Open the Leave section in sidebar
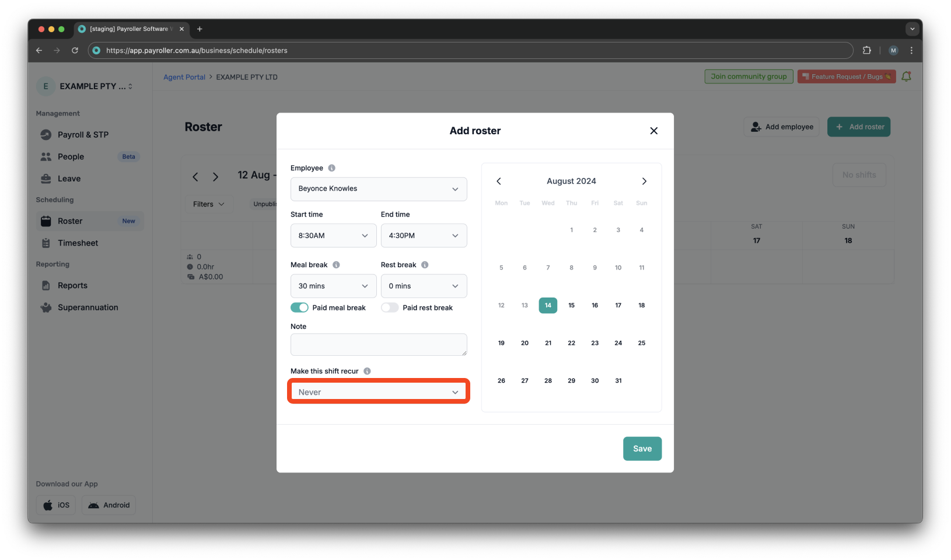Viewport: 951px width, 560px height. click(x=90, y=179)
